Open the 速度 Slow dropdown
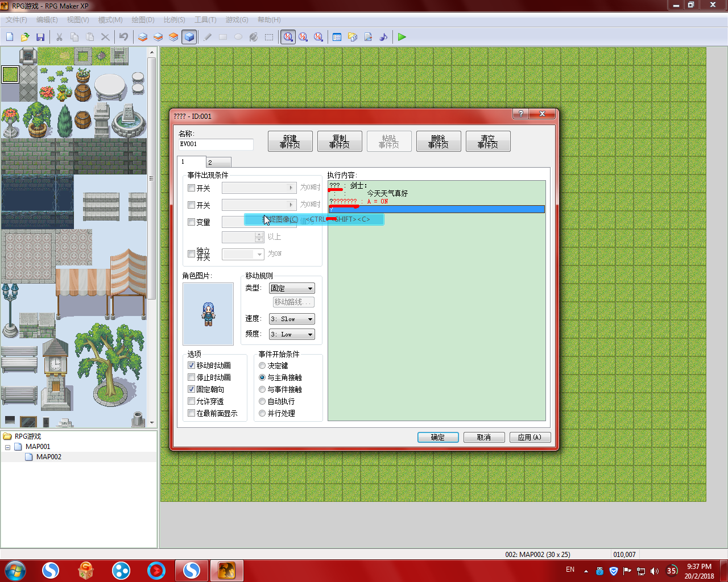728x582 pixels. point(292,319)
